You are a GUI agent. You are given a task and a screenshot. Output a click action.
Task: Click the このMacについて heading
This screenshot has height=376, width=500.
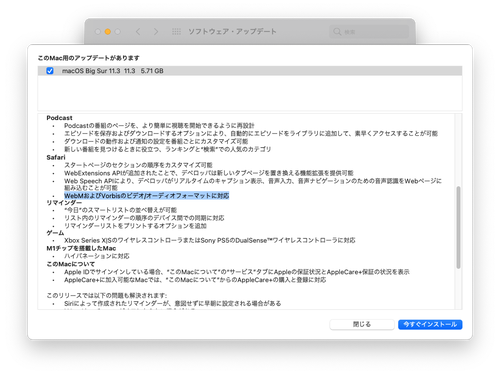[x=71, y=264]
